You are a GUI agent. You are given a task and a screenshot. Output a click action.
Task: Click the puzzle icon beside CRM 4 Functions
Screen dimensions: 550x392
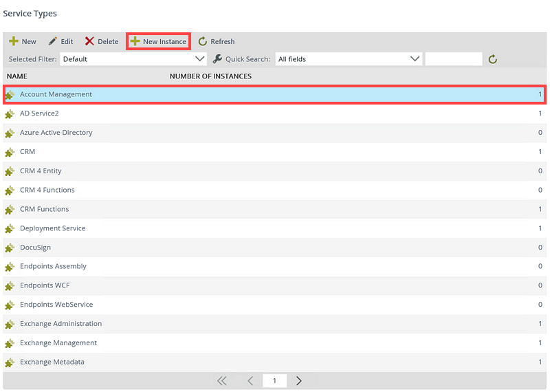[10, 190]
